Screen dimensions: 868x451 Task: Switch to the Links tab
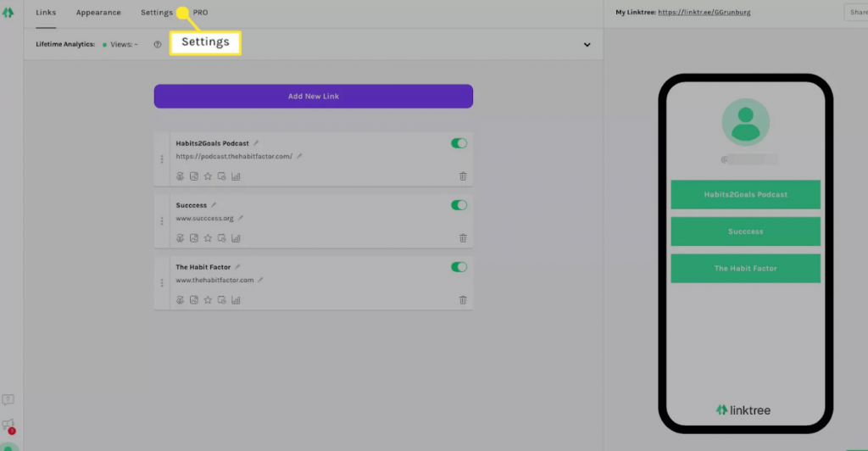(x=46, y=12)
